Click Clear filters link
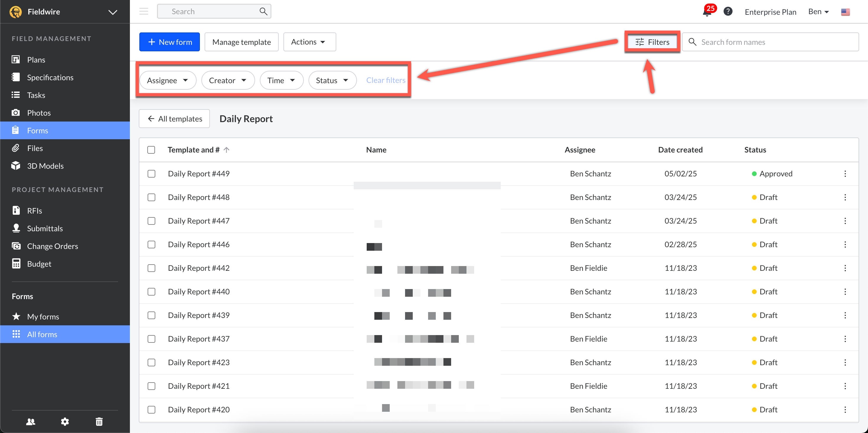Screen dimensions: 868x433 [x=386, y=80]
